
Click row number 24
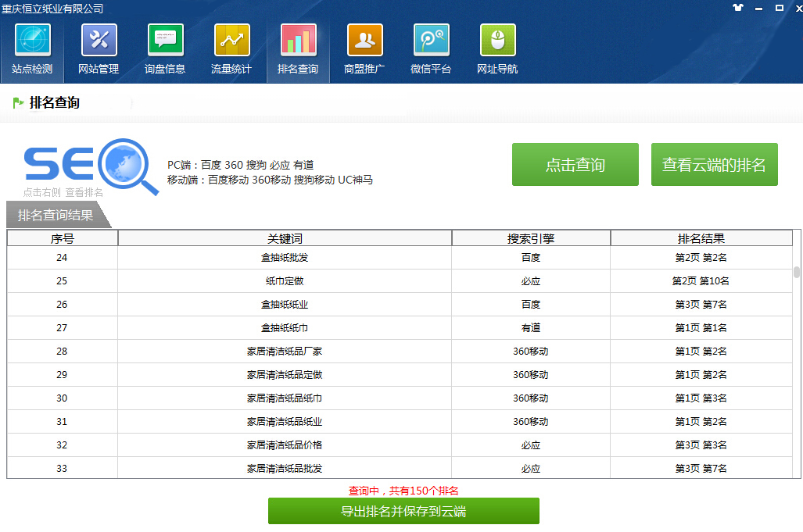62,257
